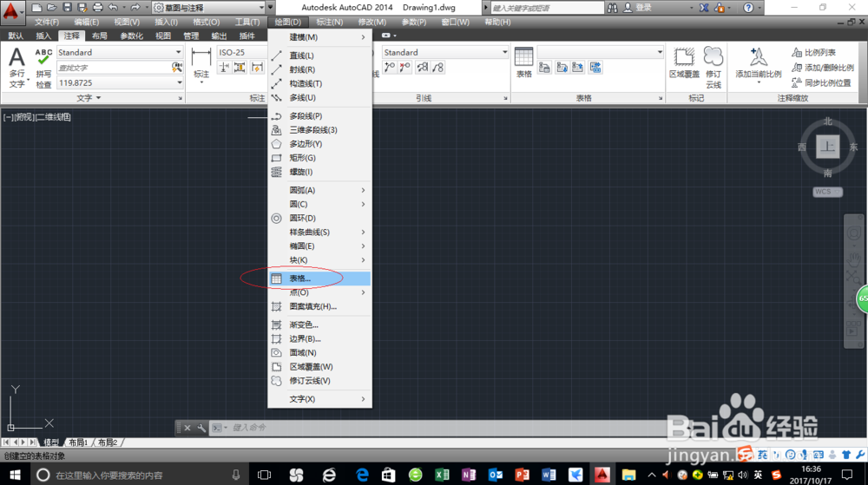Select 直线(L) from the draw menu
Screen dimensions: 868x485
click(x=319, y=56)
